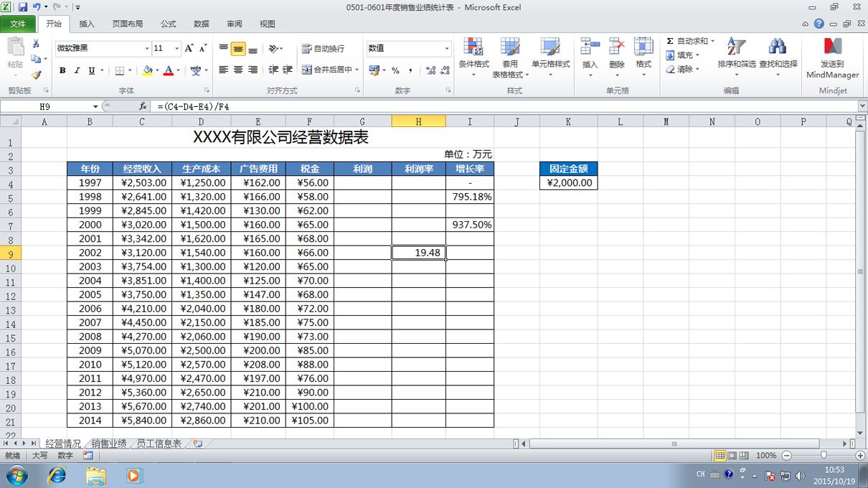This screenshot has width=868, height=488.
Task: Click the Delete (删除) cells button
Action: tap(617, 57)
